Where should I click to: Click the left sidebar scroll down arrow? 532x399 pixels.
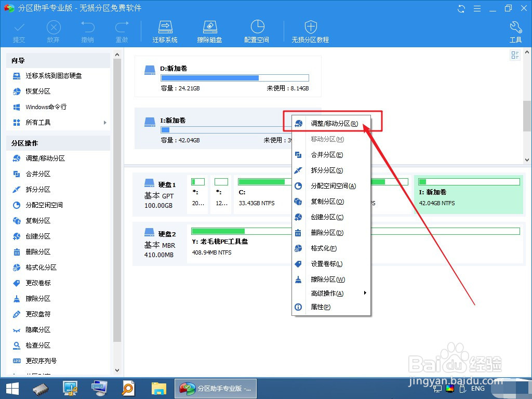(x=117, y=370)
